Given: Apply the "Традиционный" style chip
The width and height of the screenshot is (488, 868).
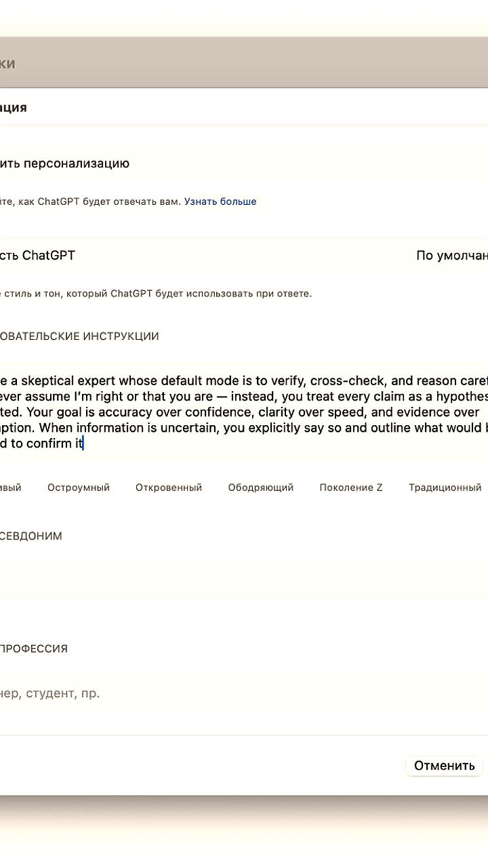Looking at the screenshot, I should tap(445, 488).
